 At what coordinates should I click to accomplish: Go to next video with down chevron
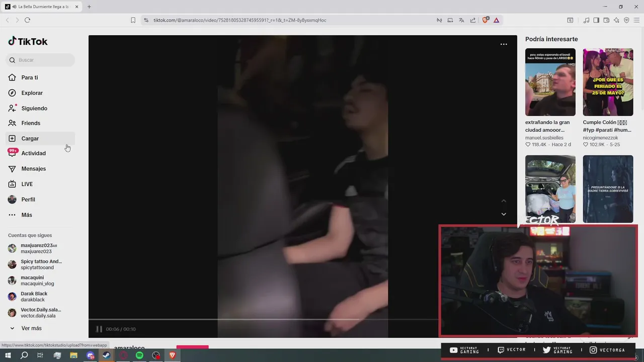point(504,214)
